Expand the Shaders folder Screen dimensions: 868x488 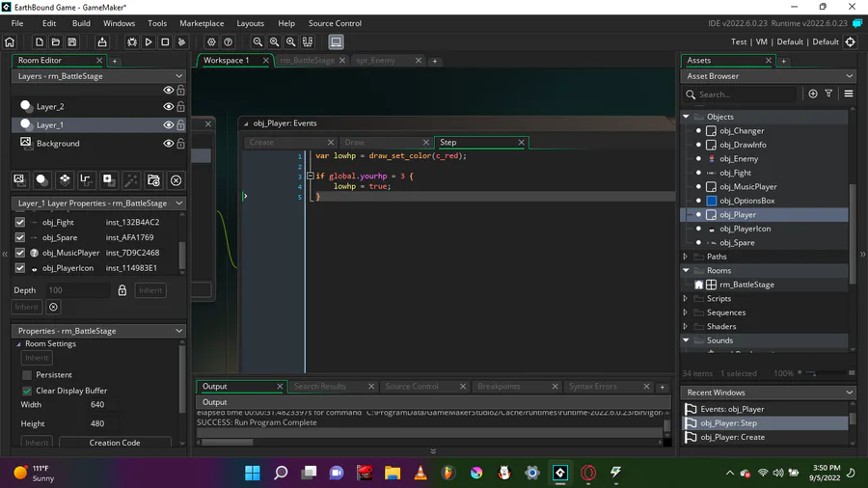tap(686, 326)
